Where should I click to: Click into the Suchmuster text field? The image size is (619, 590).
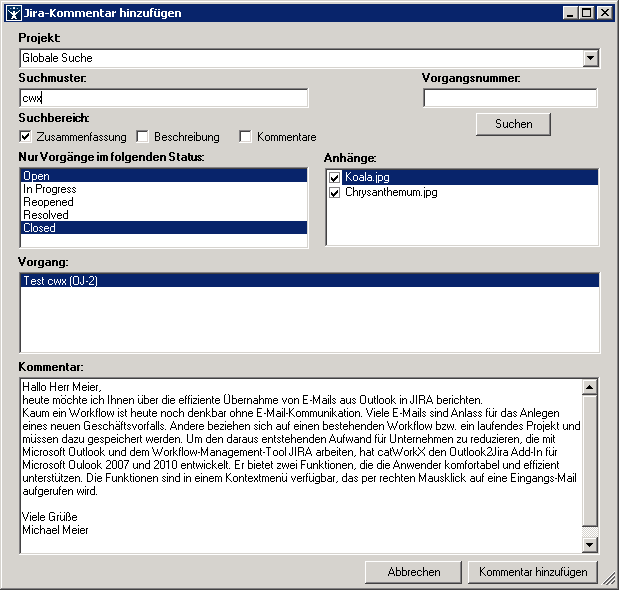pyautogui.click(x=163, y=98)
